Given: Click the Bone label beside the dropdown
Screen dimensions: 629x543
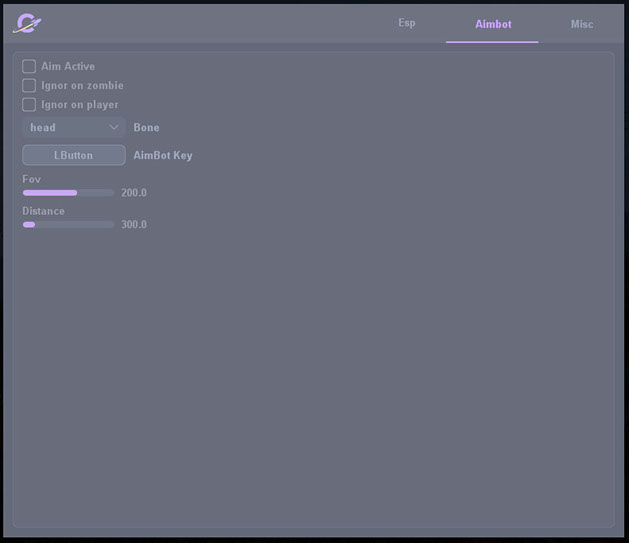Looking at the screenshot, I should tap(147, 127).
